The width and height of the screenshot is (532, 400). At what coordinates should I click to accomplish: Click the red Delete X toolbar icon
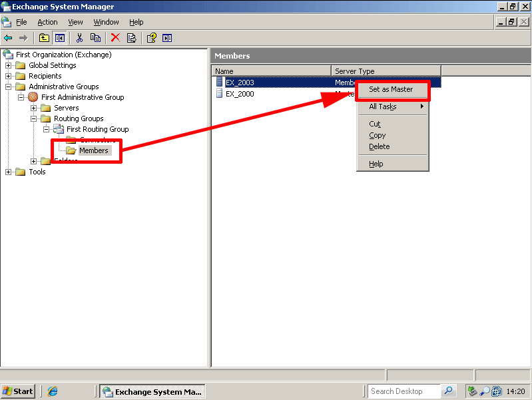[115, 38]
